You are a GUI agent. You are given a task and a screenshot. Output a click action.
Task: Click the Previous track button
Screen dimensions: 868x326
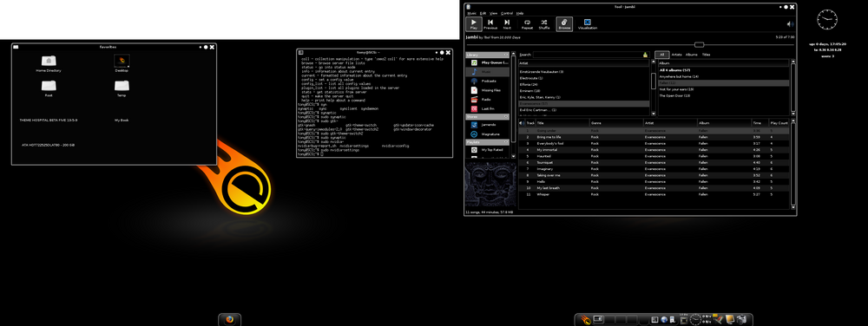[490, 23]
